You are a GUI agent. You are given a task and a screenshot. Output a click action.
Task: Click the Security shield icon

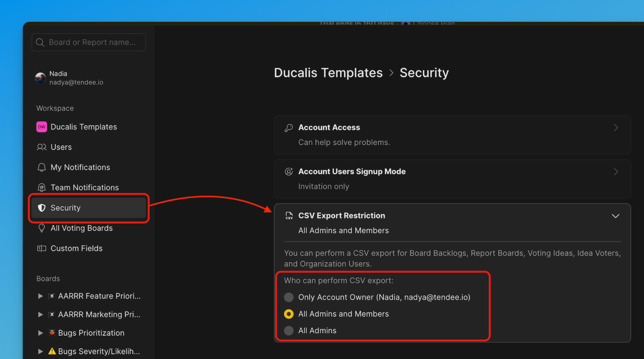click(x=41, y=208)
